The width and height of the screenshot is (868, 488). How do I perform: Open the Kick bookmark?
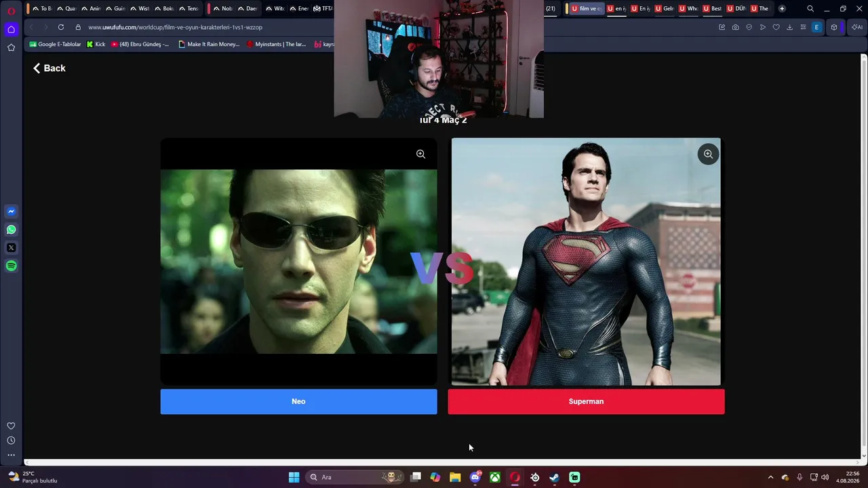[96, 44]
